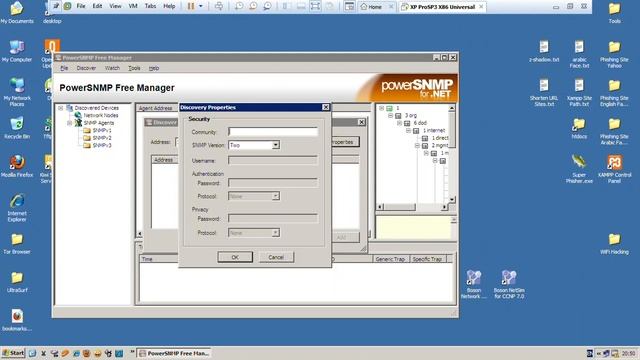Open the Windows Start menu
The image size is (640, 360).
pos(13,353)
